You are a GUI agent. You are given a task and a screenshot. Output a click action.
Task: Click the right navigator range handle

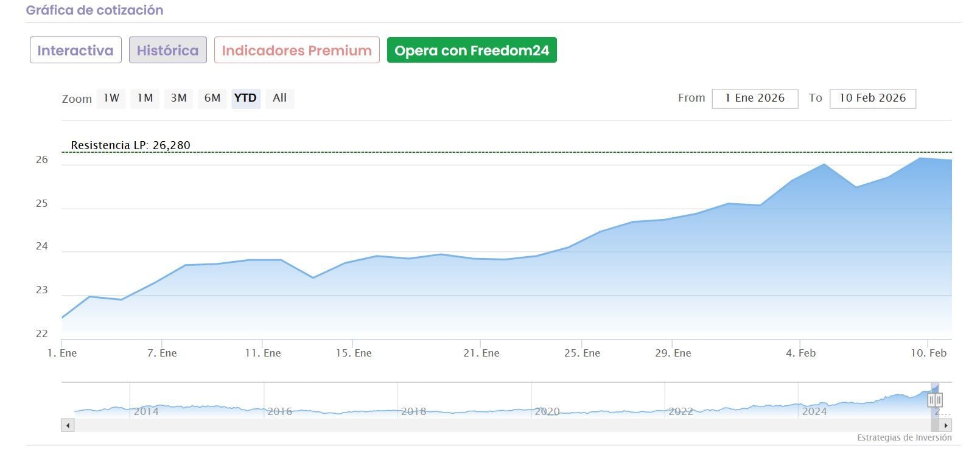939,400
